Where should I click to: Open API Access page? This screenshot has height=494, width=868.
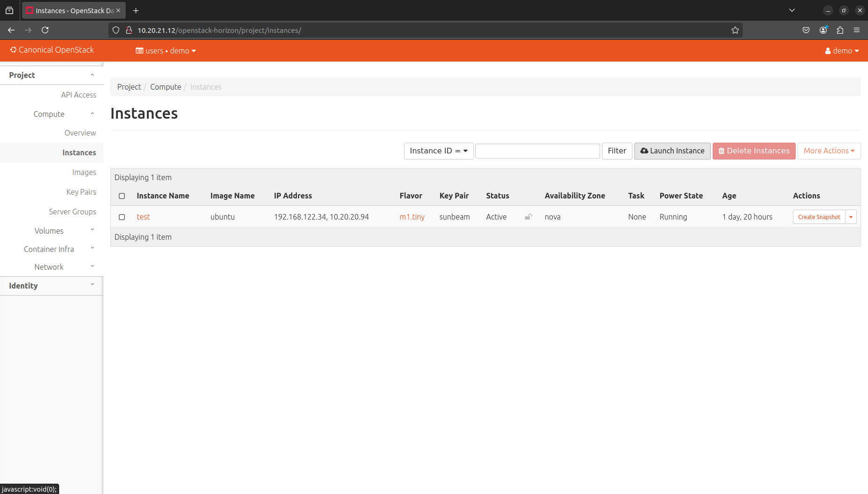(78, 95)
